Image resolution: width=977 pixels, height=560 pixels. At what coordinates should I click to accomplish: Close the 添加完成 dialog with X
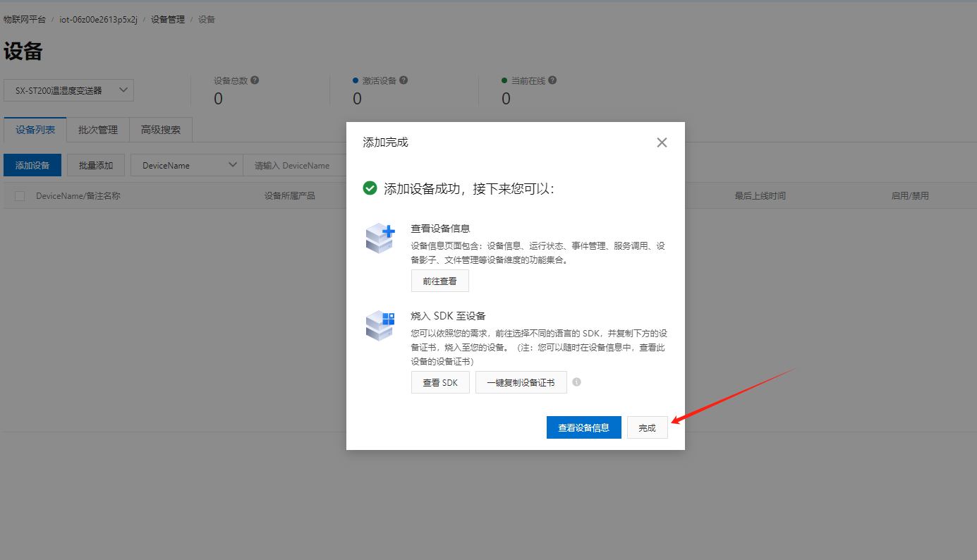662,142
